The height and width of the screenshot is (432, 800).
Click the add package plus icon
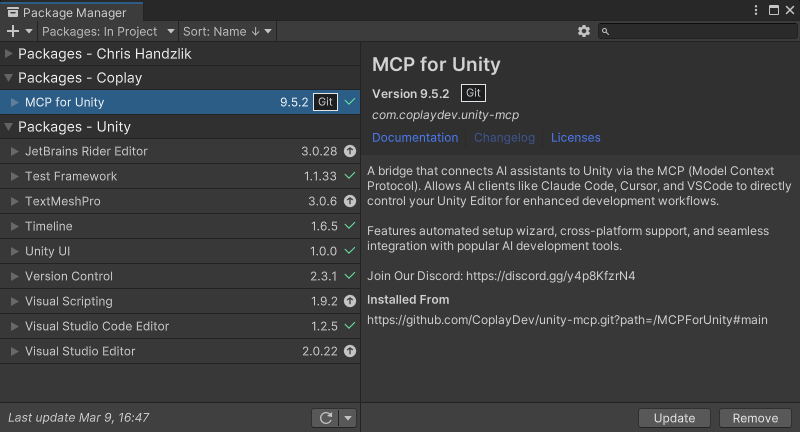[13, 31]
